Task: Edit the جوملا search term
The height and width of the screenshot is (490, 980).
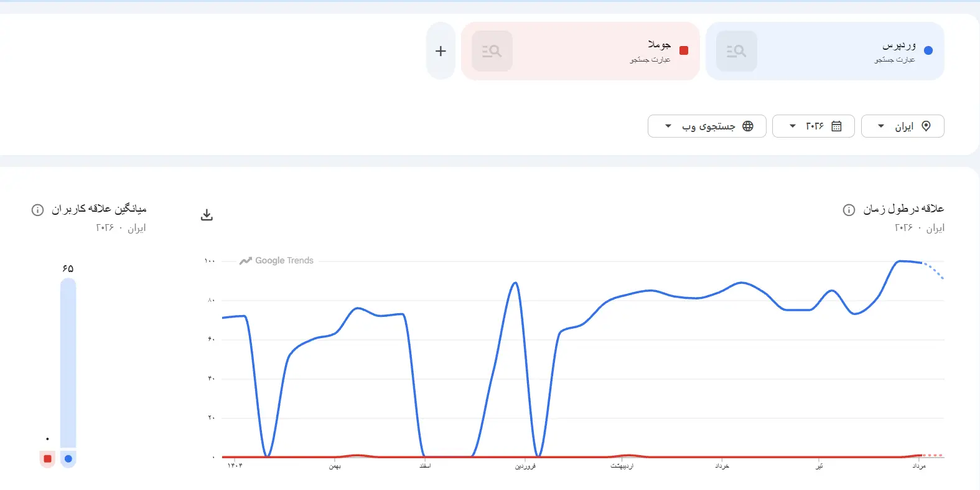Action: [659, 45]
